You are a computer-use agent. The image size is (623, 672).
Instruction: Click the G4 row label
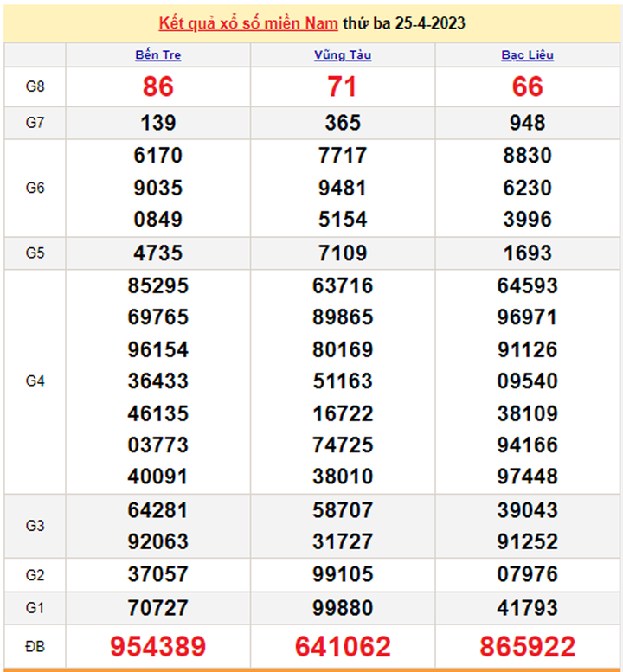click(35, 381)
